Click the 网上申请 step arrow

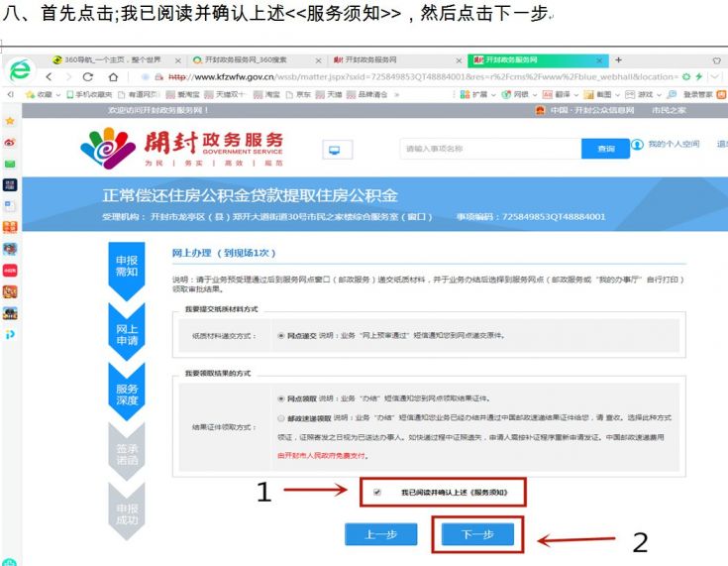pyautogui.click(x=127, y=332)
